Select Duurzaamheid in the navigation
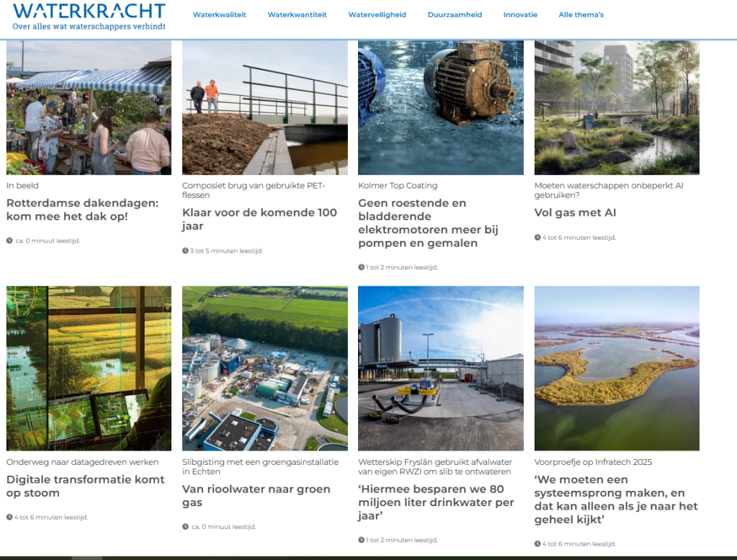The width and height of the screenshot is (737, 560). [455, 15]
